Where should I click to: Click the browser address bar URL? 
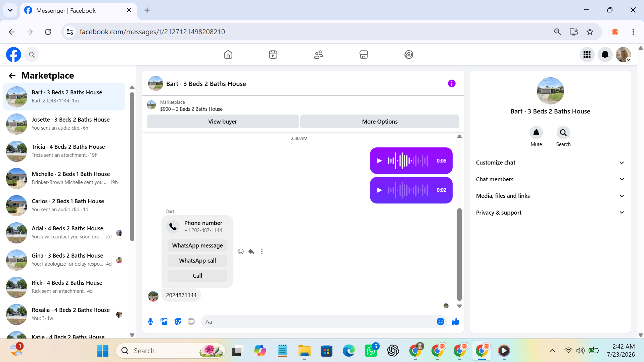coord(152,32)
